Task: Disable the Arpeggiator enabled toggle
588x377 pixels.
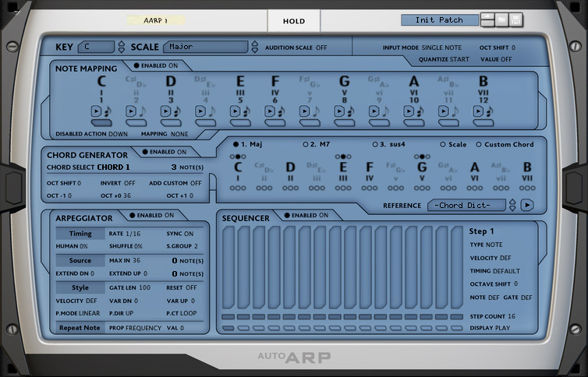Action: [132, 215]
